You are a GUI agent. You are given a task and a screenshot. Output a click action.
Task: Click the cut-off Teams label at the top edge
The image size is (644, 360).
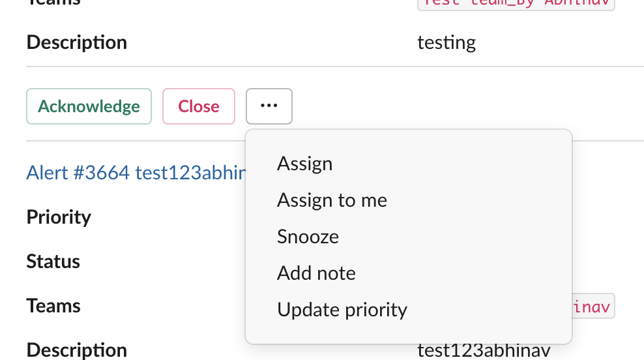click(x=53, y=3)
